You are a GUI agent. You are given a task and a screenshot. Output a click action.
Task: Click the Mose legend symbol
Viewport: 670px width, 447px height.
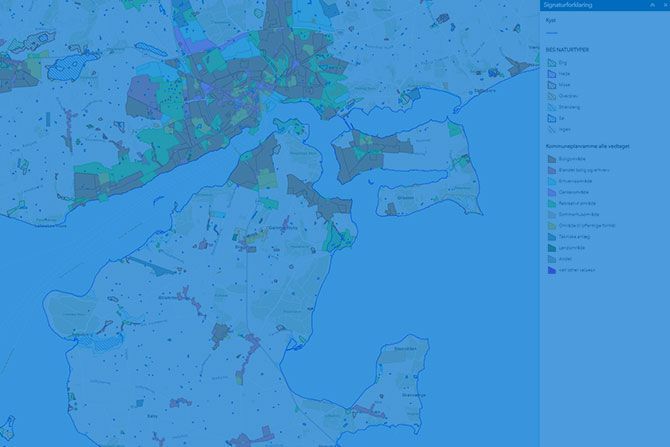tap(550, 85)
